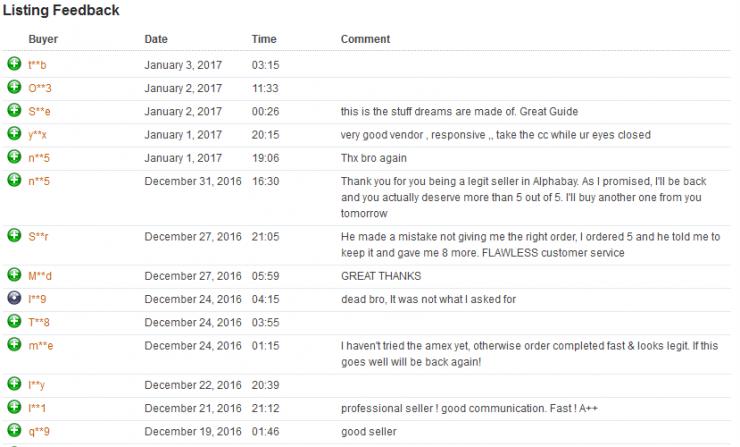
Task: Click the Buyer column header
Action: pos(42,39)
